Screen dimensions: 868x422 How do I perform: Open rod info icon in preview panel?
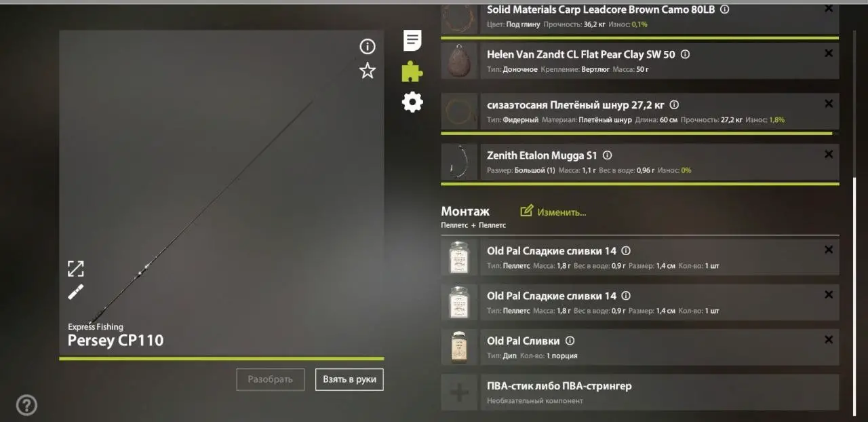pos(368,46)
